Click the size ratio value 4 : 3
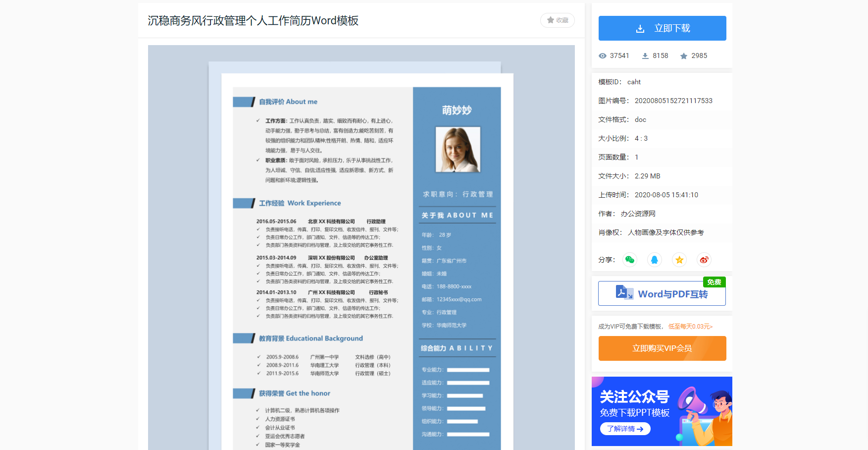The image size is (868, 450). 641,138
